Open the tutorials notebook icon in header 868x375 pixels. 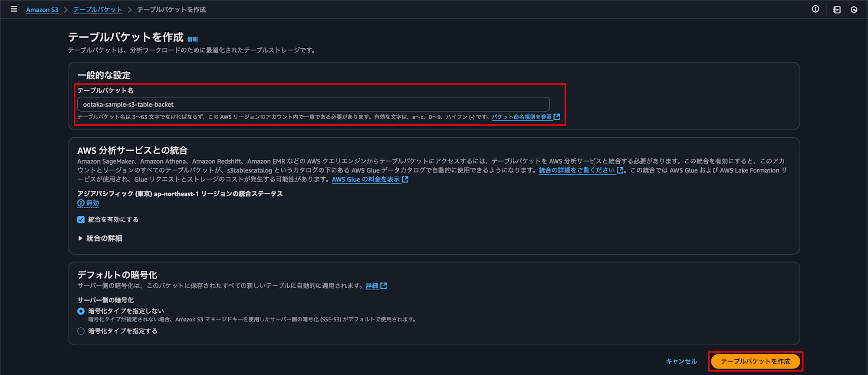[837, 10]
